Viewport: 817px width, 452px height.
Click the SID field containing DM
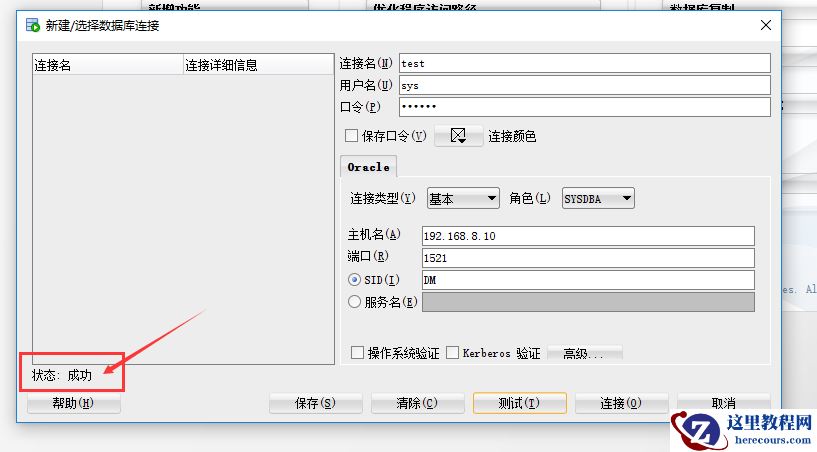tap(588, 280)
